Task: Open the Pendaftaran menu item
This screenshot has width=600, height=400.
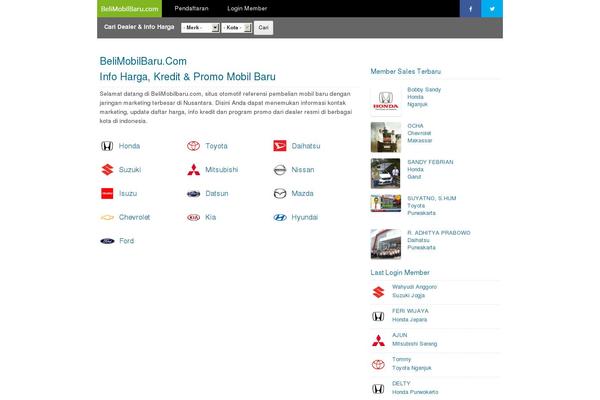Action: [191, 8]
